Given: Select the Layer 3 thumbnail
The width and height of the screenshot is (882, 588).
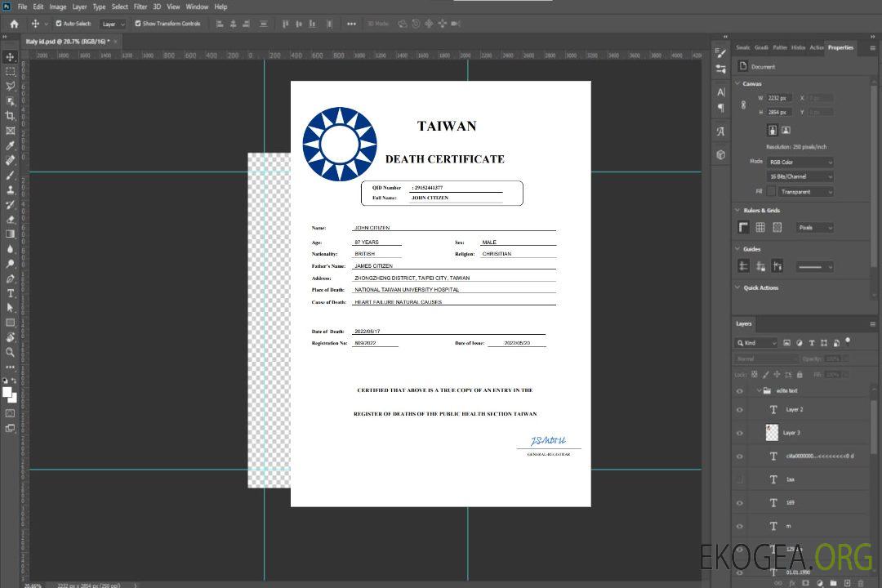Looking at the screenshot, I should point(773,433).
